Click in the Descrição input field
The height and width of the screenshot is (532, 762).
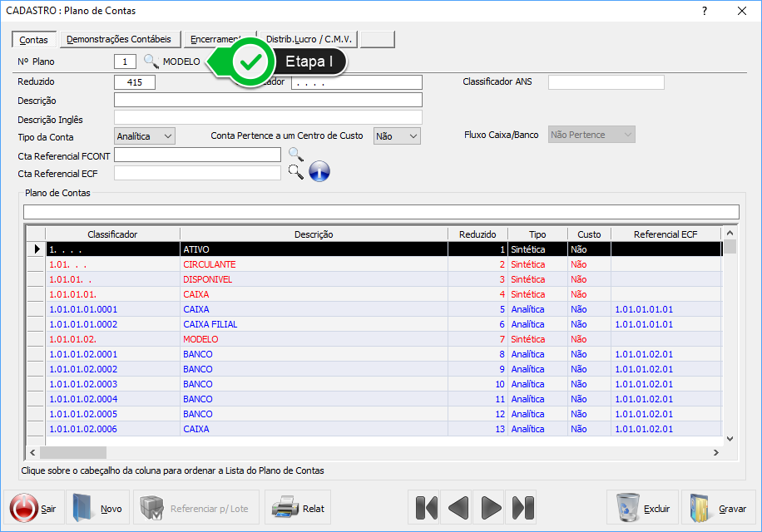(x=268, y=100)
